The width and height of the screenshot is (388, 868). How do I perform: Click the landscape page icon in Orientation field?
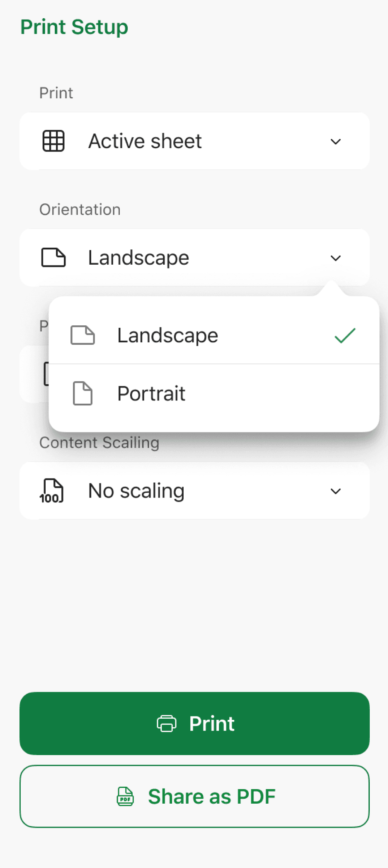(x=53, y=258)
